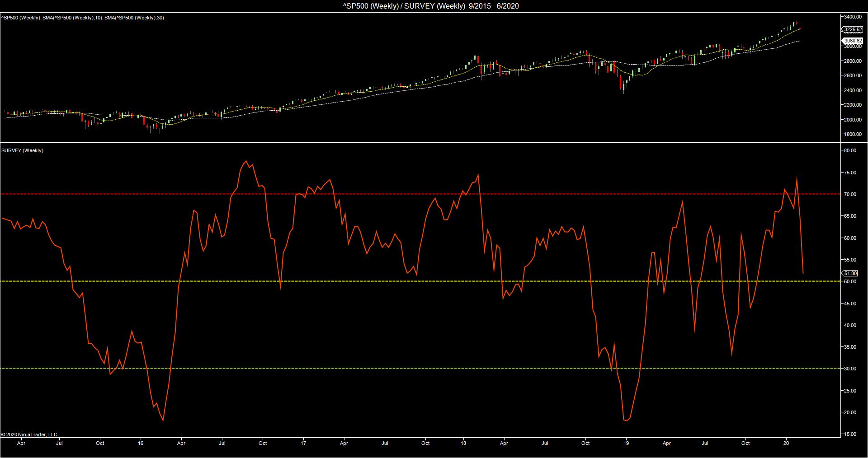Click the 3225.52 price marker label

[853, 29]
